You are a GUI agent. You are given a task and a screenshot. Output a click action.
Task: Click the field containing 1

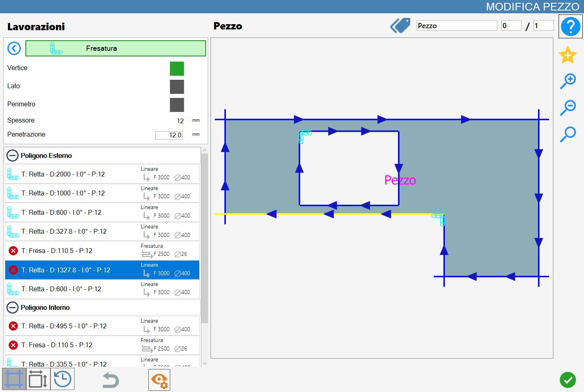[x=543, y=26]
